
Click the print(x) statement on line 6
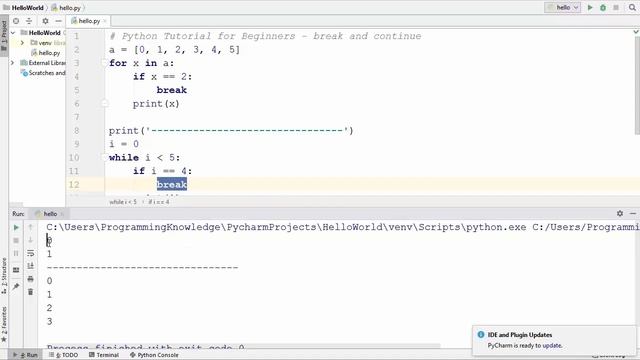(156, 104)
